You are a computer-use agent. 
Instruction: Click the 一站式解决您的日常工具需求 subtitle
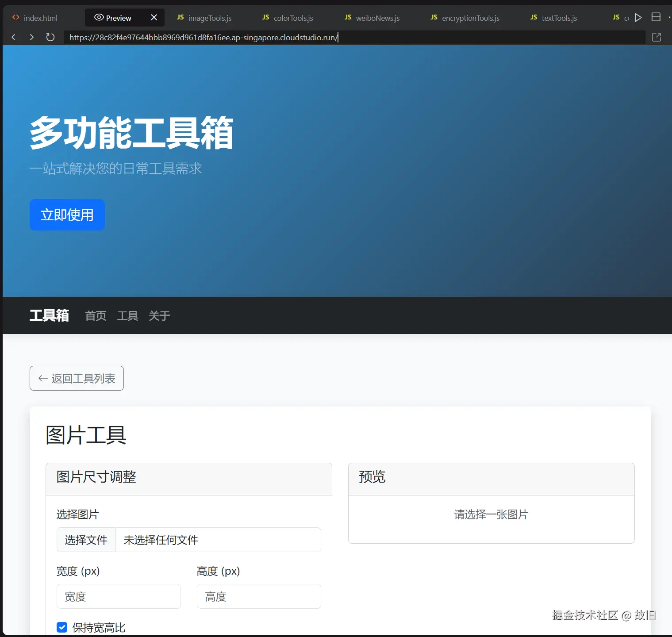[116, 169]
